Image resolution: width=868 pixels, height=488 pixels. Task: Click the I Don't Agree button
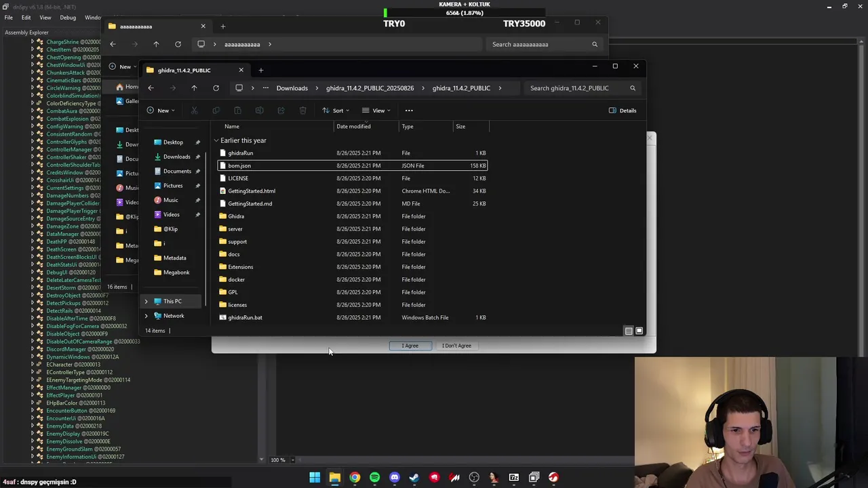coord(456,346)
